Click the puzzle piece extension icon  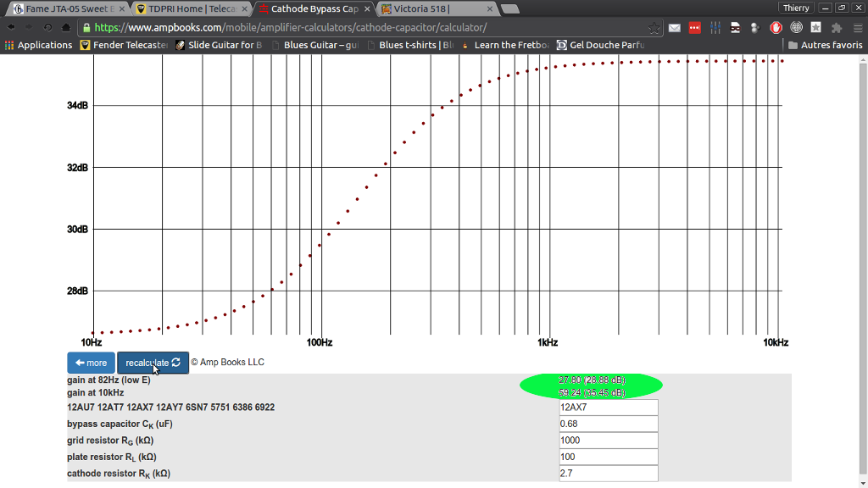837,28
